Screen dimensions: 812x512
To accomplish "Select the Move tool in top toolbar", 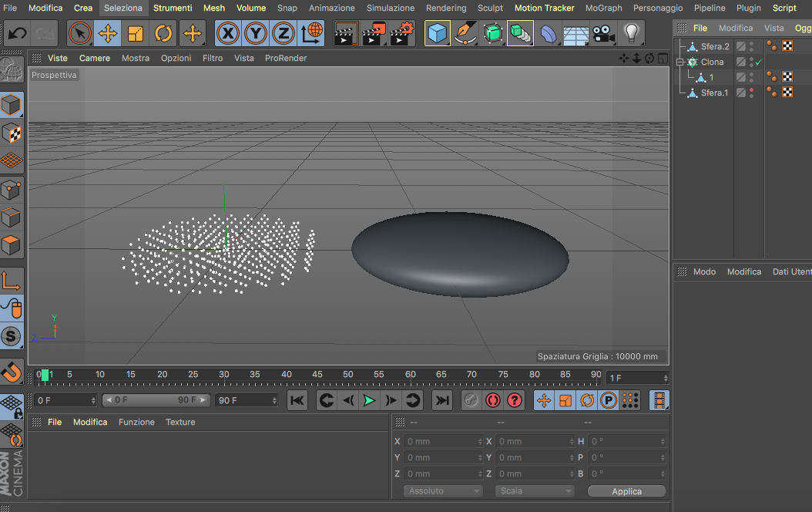I will 107,34.
